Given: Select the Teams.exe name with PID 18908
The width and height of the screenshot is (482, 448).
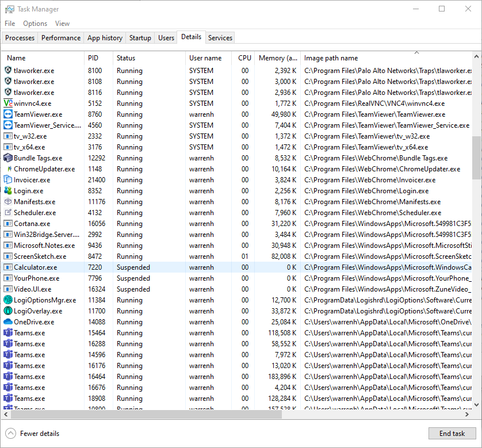Looking at the screenshot, I should click(x=29, y=398).
